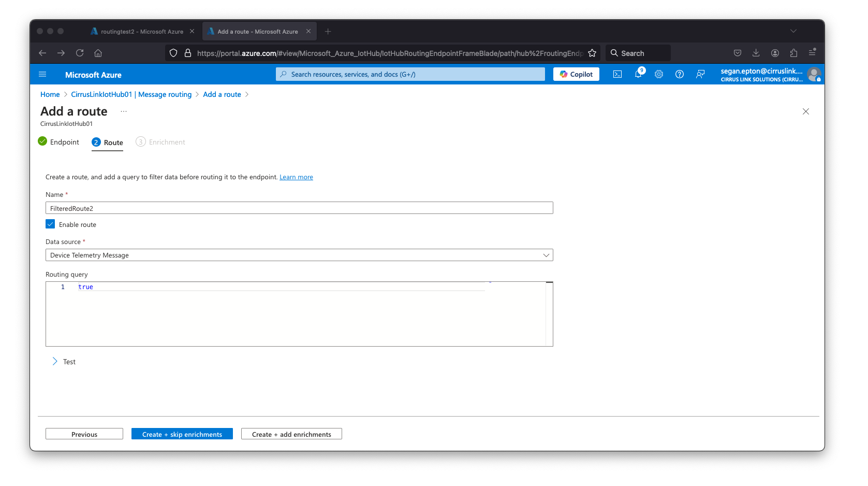
Task: Reload the page in browser
Action: (x=80, y=53)
